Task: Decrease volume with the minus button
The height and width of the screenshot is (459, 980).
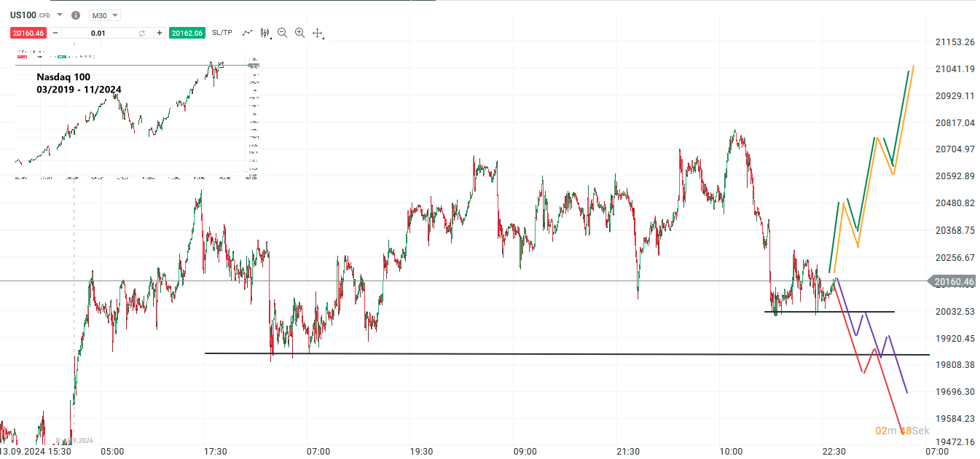Action: tap(55, 32)
